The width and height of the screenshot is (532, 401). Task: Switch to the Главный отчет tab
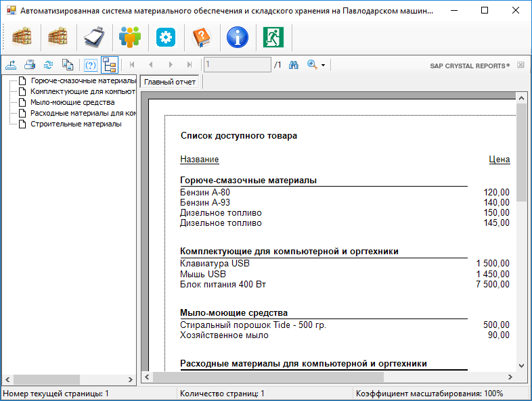170,82
